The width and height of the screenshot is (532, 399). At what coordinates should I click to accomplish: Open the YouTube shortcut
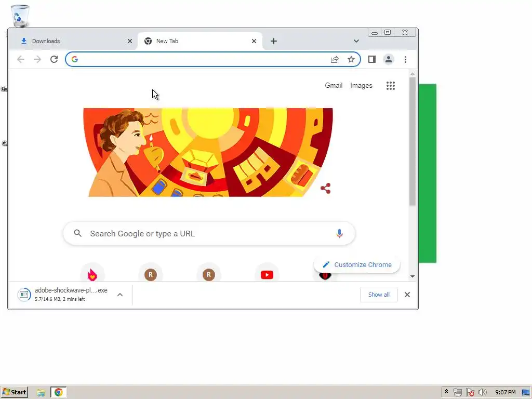click(x=267, y=274)
